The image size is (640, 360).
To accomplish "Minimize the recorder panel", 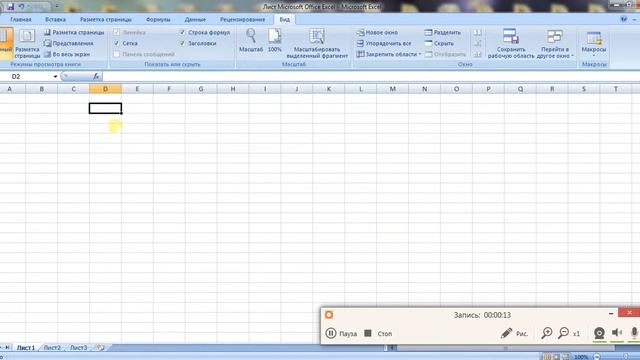I will pos(611,313).
